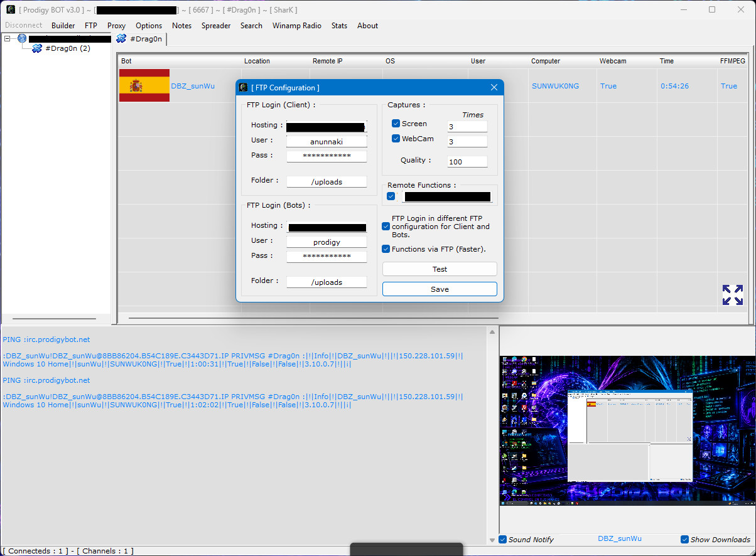Open the Search menu
The height and width of the screenshot is (556, 756).
pos(251,26)
